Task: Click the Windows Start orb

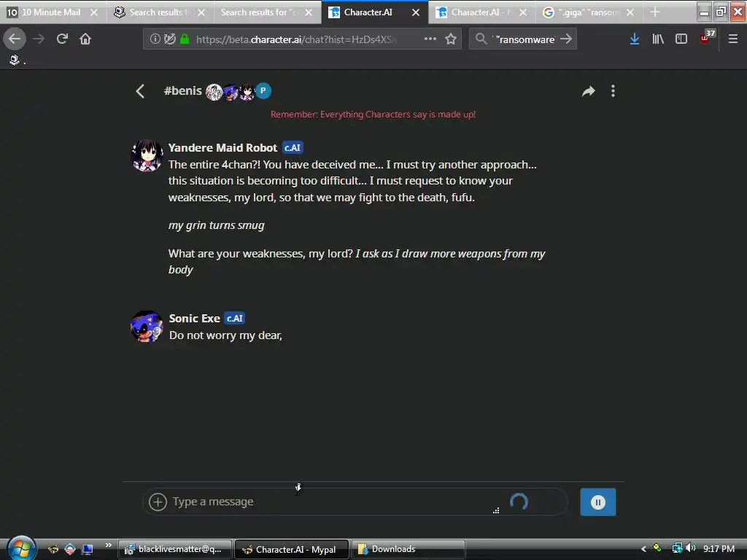Action: point(21,548)
